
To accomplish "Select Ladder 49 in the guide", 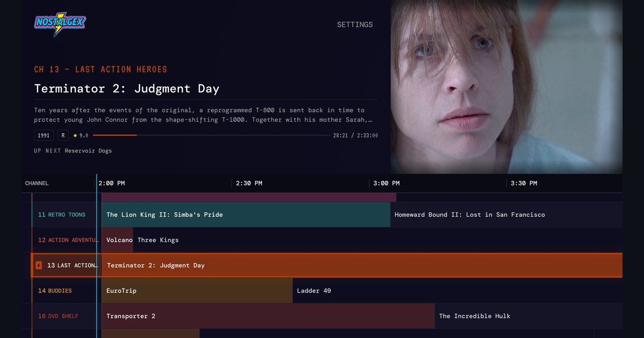I will 458,291.
